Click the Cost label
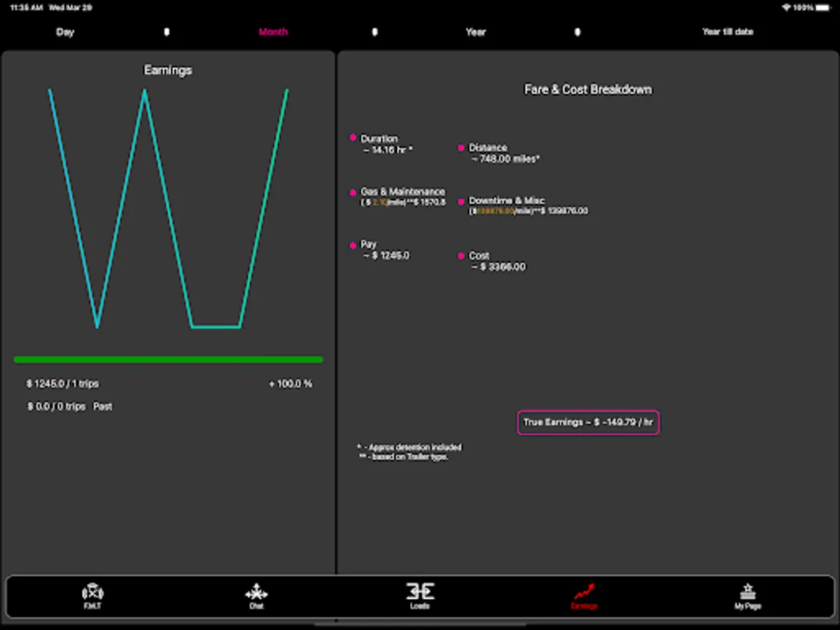The width and height of the screenshot is (840, 630). 479,255
